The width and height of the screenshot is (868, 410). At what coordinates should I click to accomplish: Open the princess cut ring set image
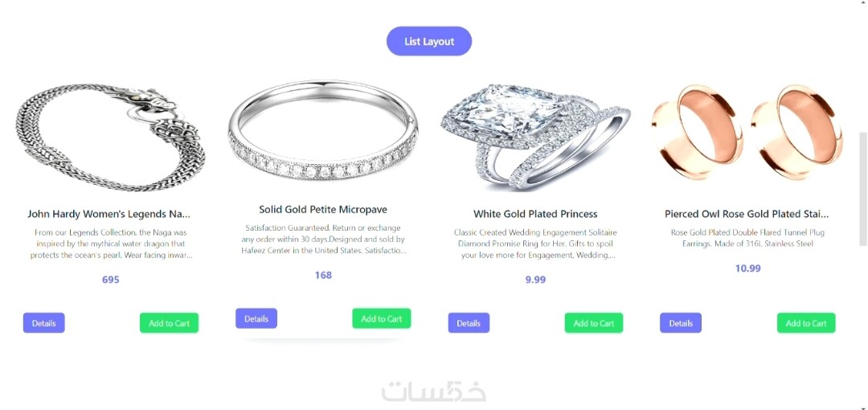click(x=535, y=137)
